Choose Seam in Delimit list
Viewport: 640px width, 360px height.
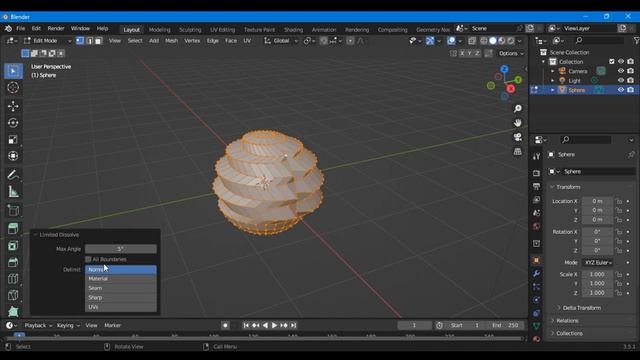121,288
